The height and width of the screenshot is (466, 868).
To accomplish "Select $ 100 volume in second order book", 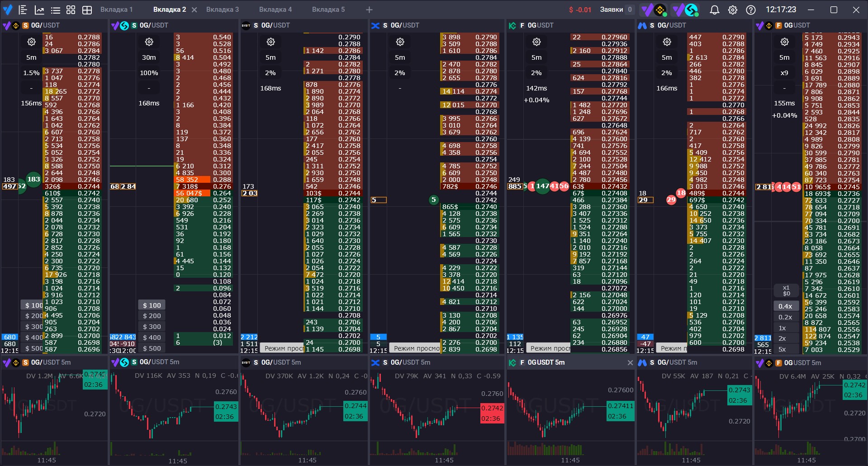I will tap(152, 305).
